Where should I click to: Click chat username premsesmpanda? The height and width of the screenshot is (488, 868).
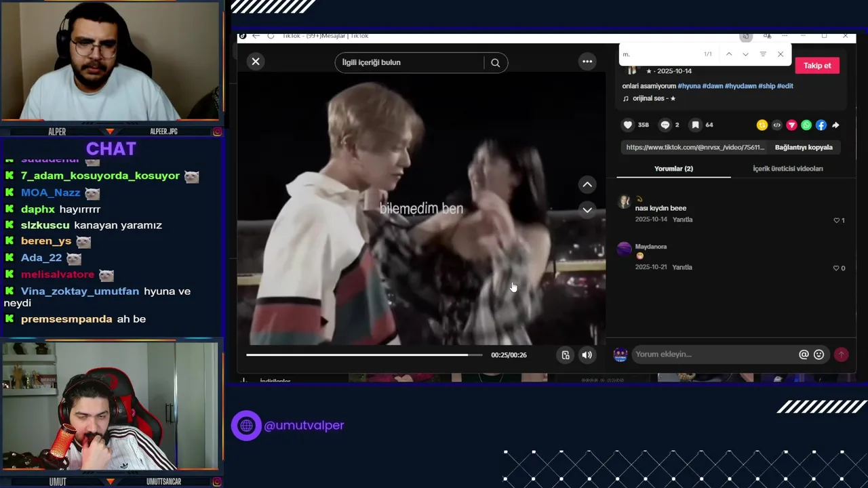click(66, 319)
